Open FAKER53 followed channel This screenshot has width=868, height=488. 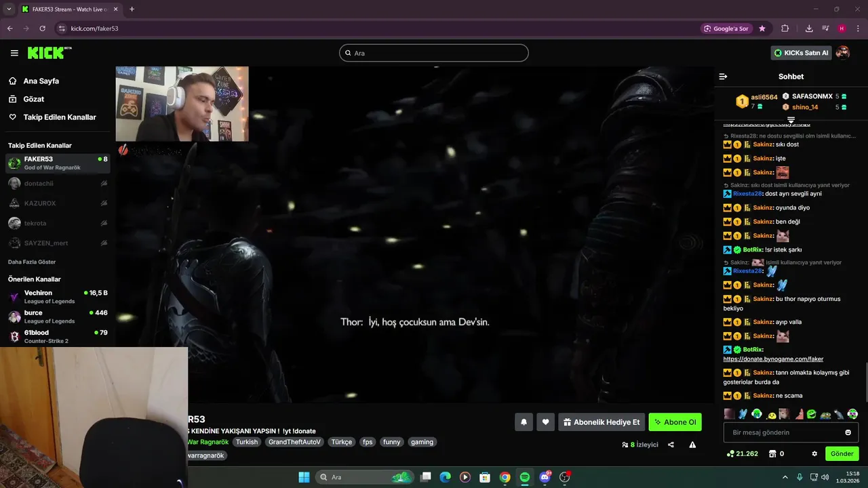point(57,163)
